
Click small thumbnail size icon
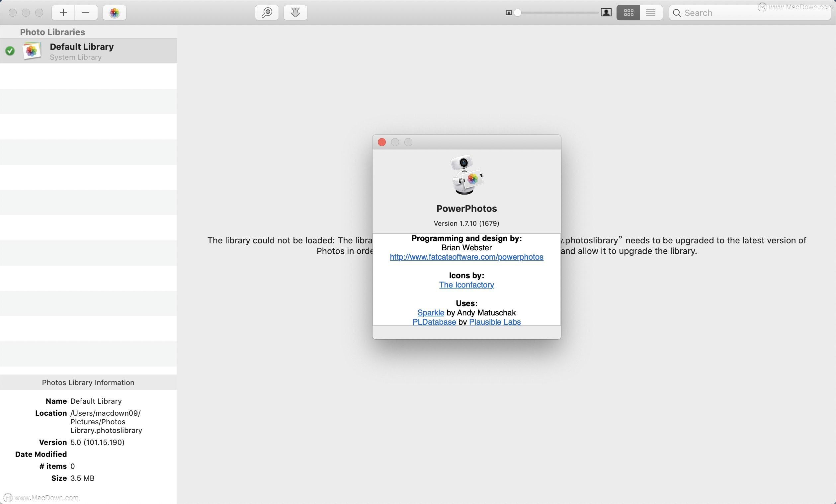click(509, 13)
